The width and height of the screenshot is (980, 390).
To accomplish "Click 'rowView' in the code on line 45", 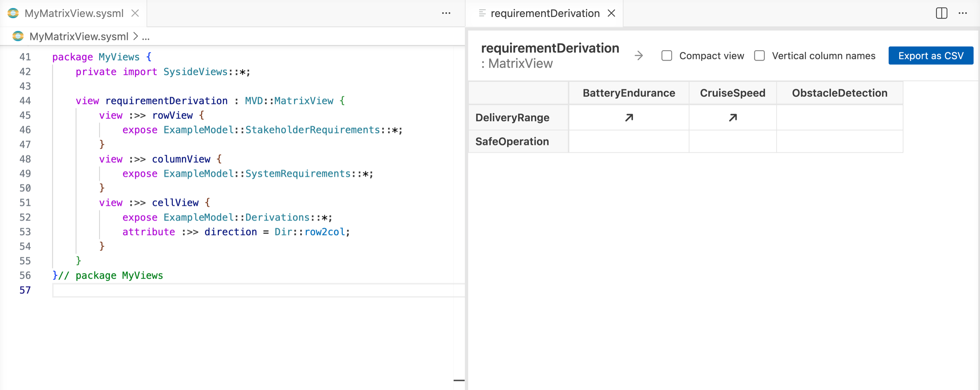I will coord(172,115).
